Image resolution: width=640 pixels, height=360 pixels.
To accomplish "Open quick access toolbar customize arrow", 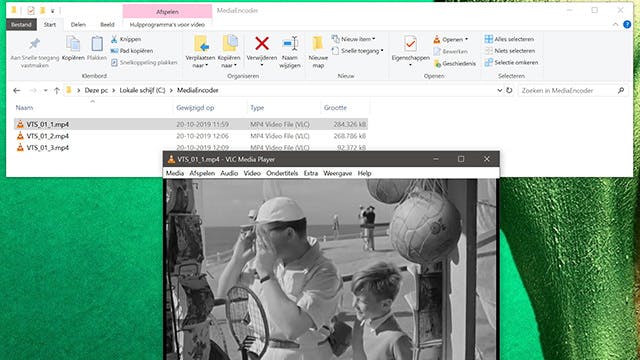I will click(x=53, y=11).
